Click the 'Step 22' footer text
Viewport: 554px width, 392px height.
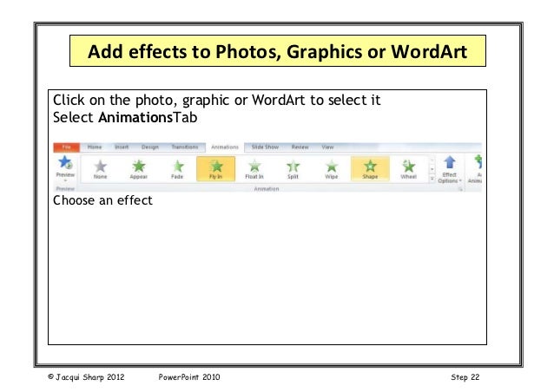coord(465,377)
